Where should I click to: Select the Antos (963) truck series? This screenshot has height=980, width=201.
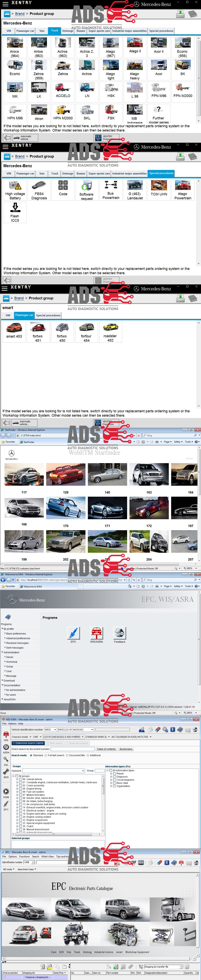click(39, 48)
